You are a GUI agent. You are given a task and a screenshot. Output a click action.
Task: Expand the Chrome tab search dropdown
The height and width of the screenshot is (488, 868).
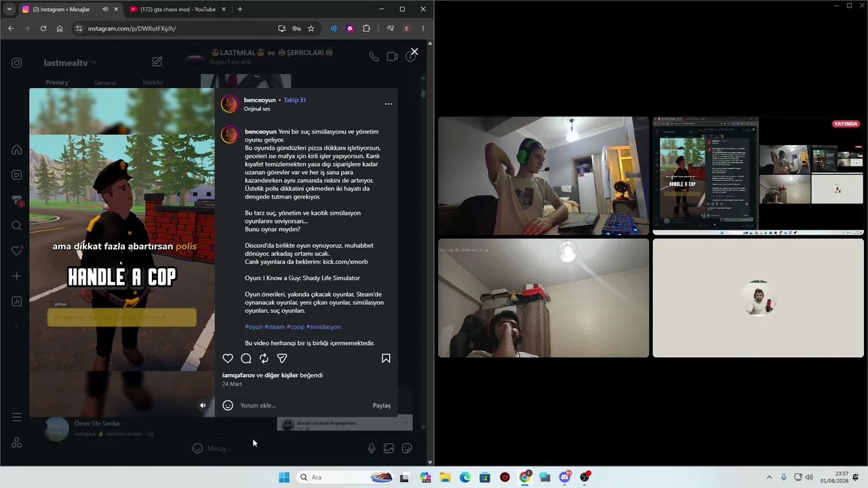[9, 9]
